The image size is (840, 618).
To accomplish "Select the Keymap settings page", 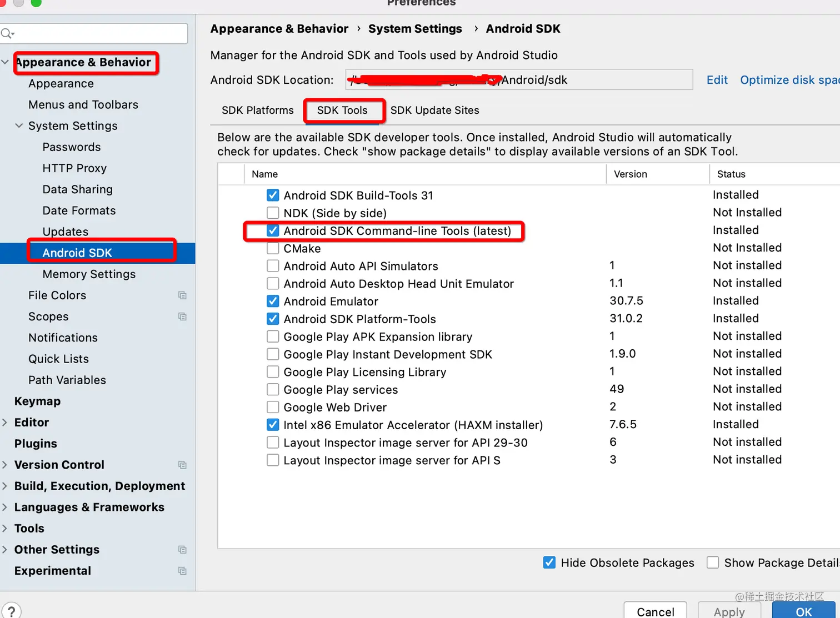I will coord(37,401).
